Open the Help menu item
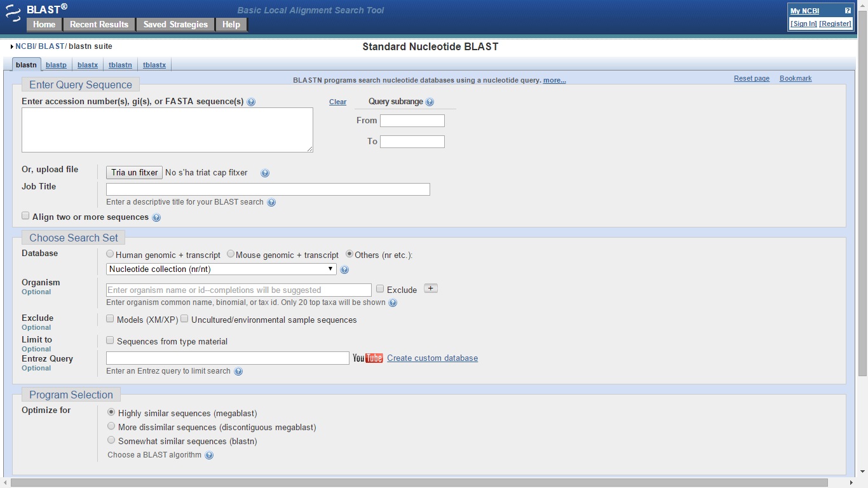 [231, 25]
